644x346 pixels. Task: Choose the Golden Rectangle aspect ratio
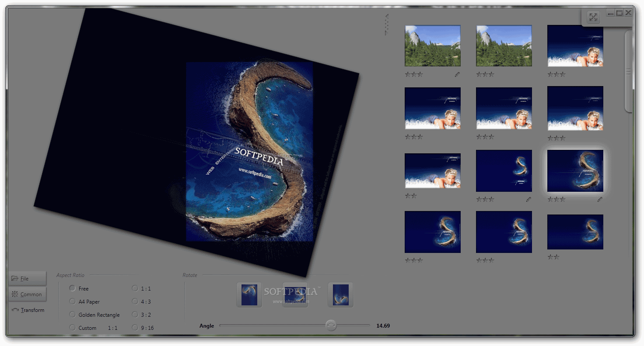[x=94, y=315]
